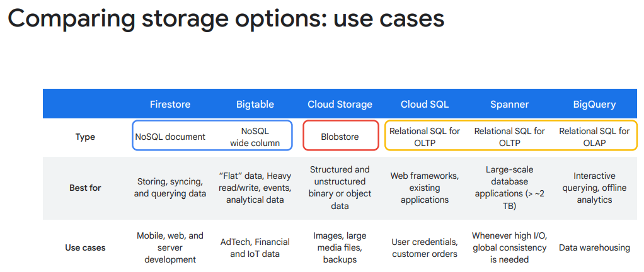The image size is (644, 272).
Task: Click the Cloud Storage column header
Action: click(x=340, y=105)
